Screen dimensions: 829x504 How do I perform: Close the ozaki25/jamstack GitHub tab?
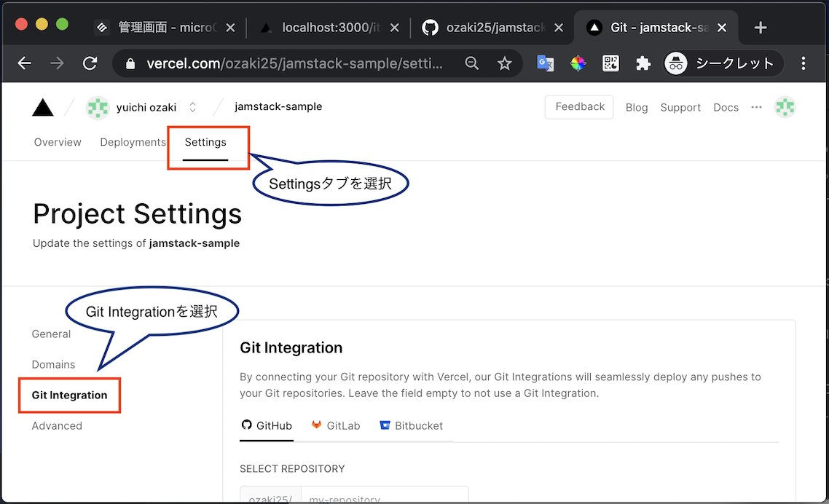coord(558,28)
